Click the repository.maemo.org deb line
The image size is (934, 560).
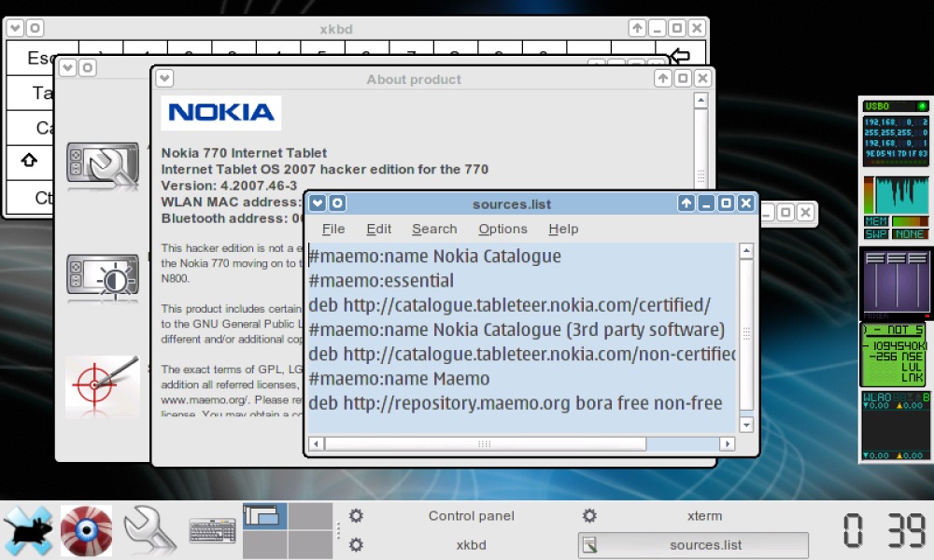coord(516,403)
